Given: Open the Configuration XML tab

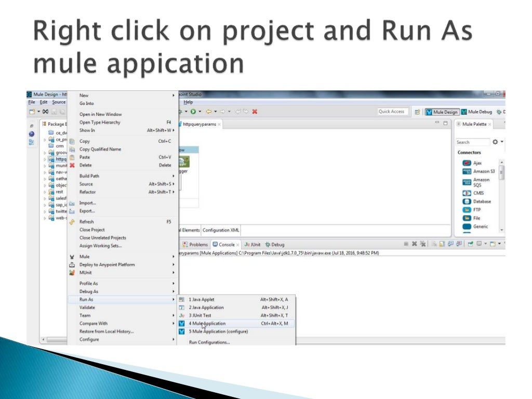Looking at the screenshot, I should pos(221,230).
